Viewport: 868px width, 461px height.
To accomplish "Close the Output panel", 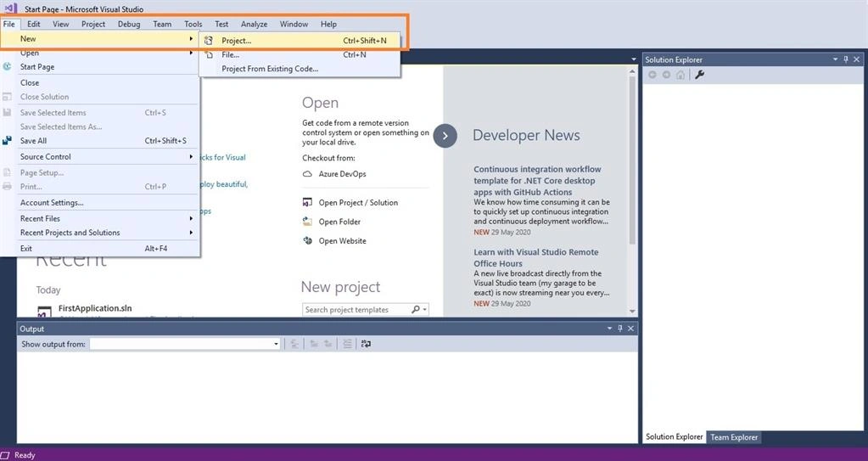I will tap(630, 329).
